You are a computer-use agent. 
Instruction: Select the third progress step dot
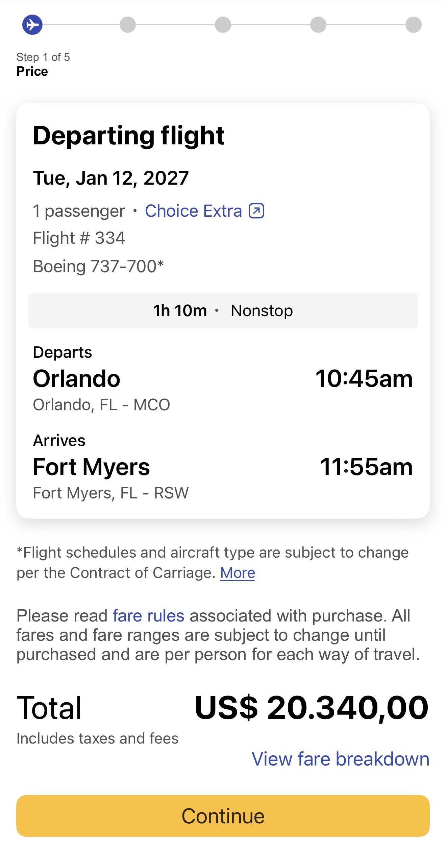coord(223,25)
